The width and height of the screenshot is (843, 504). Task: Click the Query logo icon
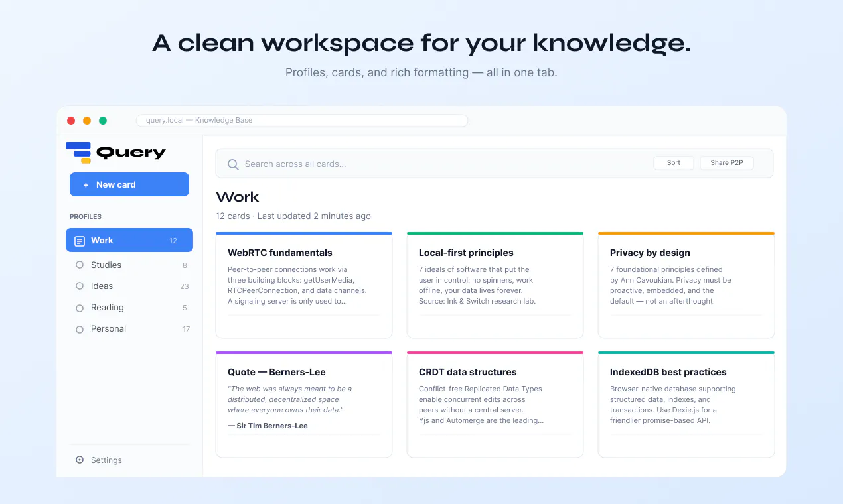pos(79,153)
